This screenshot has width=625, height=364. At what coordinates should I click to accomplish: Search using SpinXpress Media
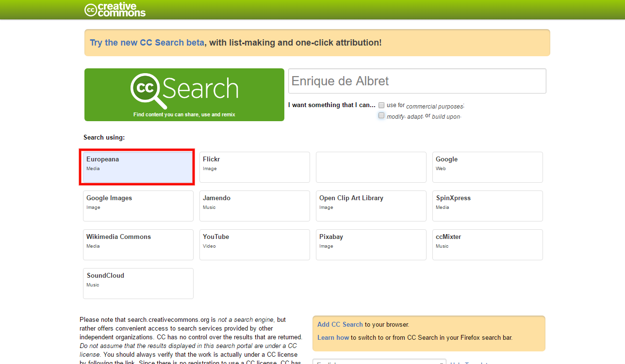pos(488,206)
